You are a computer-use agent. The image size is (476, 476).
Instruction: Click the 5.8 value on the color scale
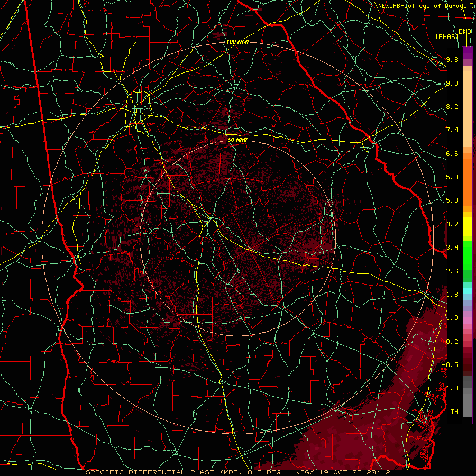click(x=452, y=177)
